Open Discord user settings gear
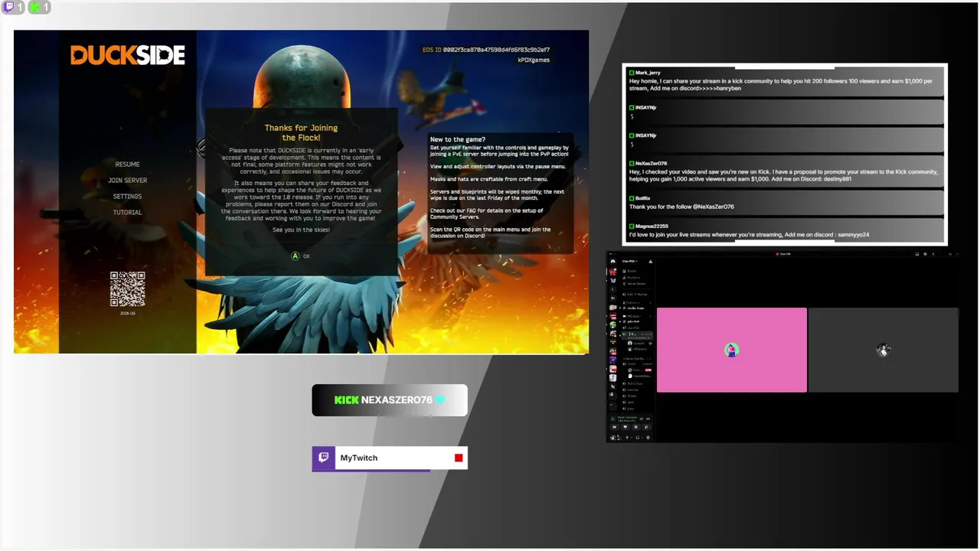 pos(648,437)
